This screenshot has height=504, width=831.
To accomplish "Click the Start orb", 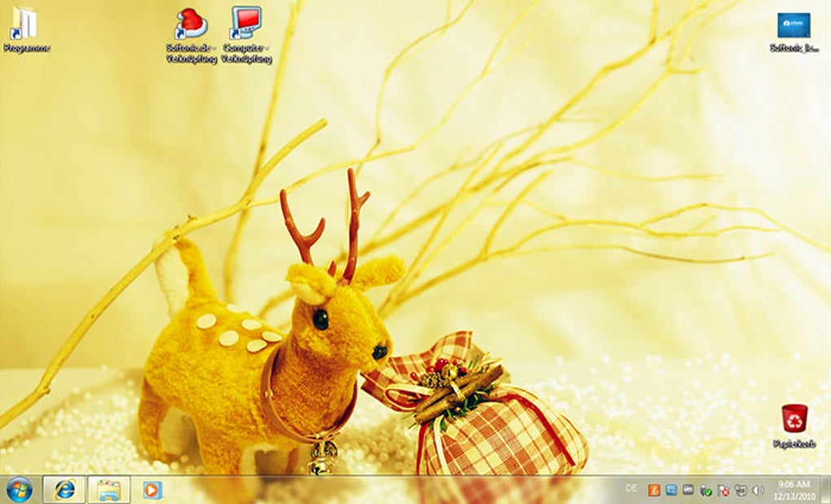I will point(16,490).
